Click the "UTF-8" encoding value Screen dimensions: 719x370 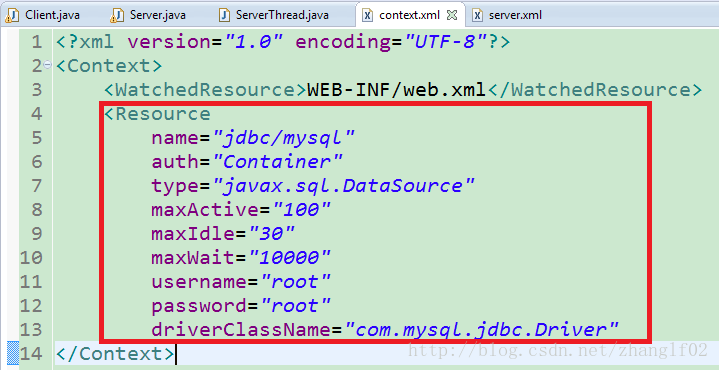pos(446,42)
